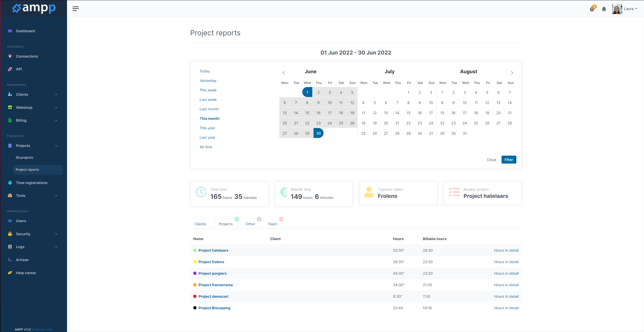Open the hamburger menu icon
The height and width of the screenshot is (332, 644).
coord(75,9)
